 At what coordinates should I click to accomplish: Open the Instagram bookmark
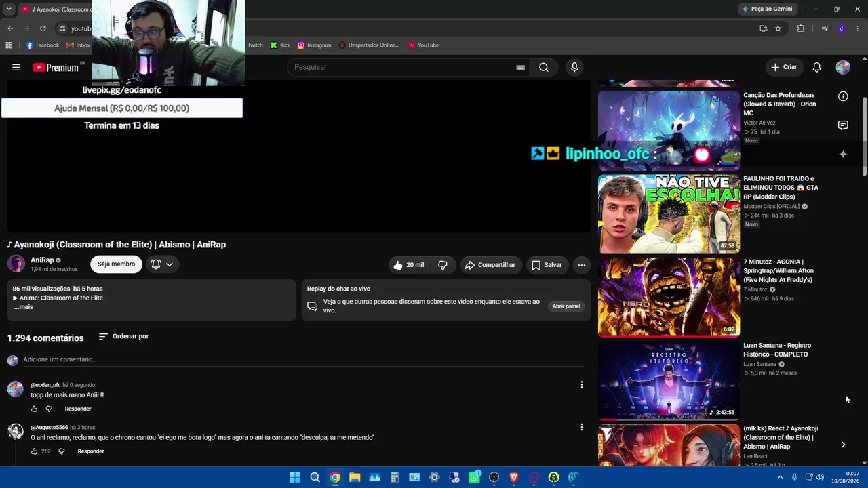coord(315,45)
